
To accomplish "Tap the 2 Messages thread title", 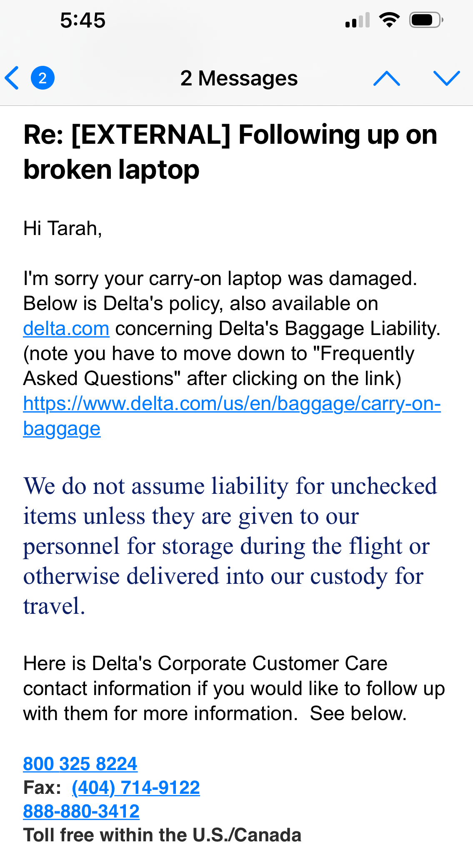I will click(x=239, y=78).
